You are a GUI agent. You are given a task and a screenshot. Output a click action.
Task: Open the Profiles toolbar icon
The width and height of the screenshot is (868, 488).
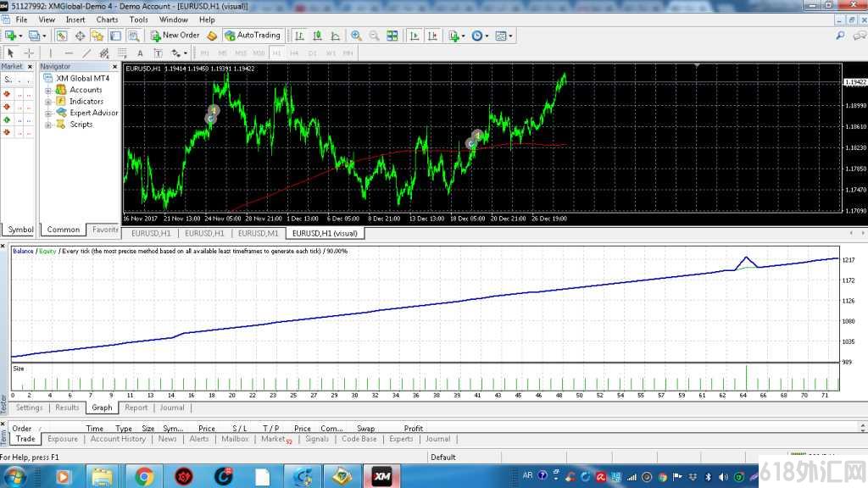[x=34, y=36]
